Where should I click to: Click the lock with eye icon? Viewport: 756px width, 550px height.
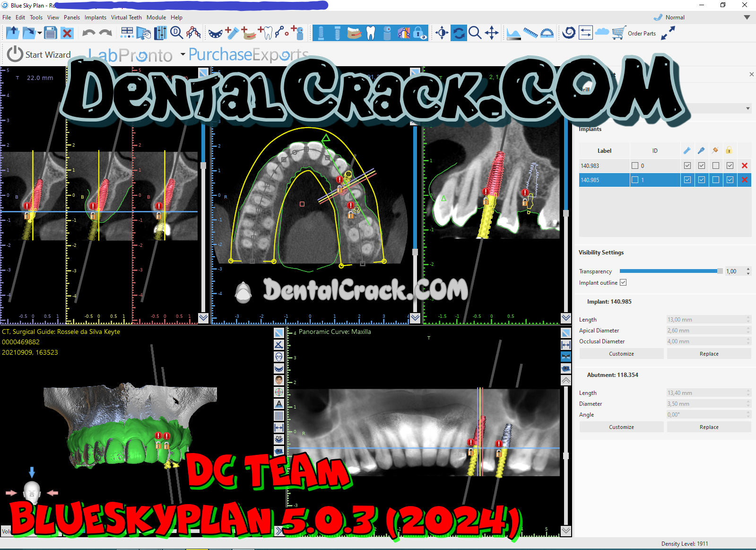(420, 33)
